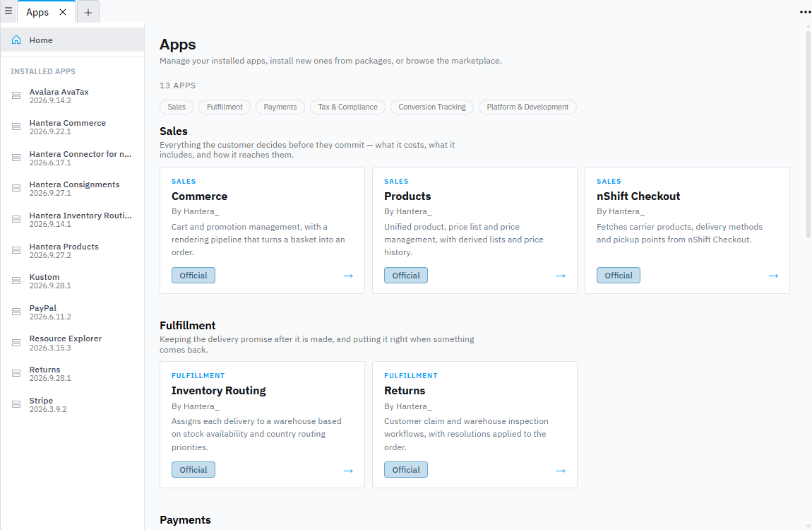Click the Stripe app icon
812x530 pixels.
16,405
